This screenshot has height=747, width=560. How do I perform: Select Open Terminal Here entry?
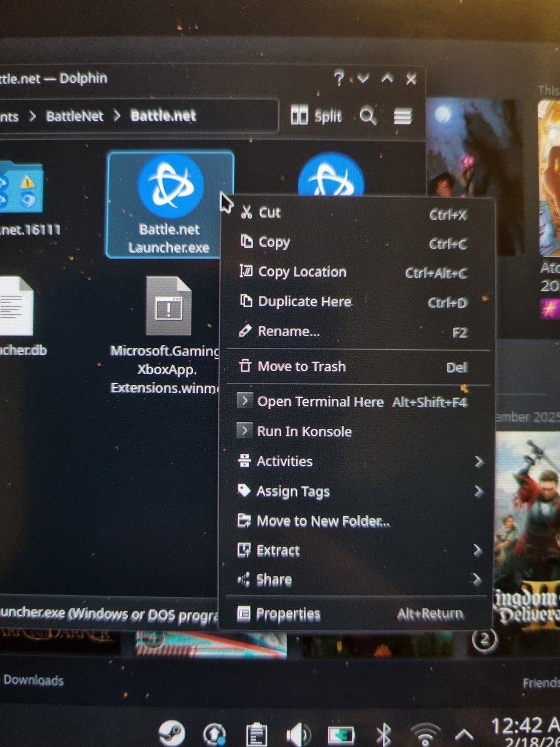click(357, 402)
